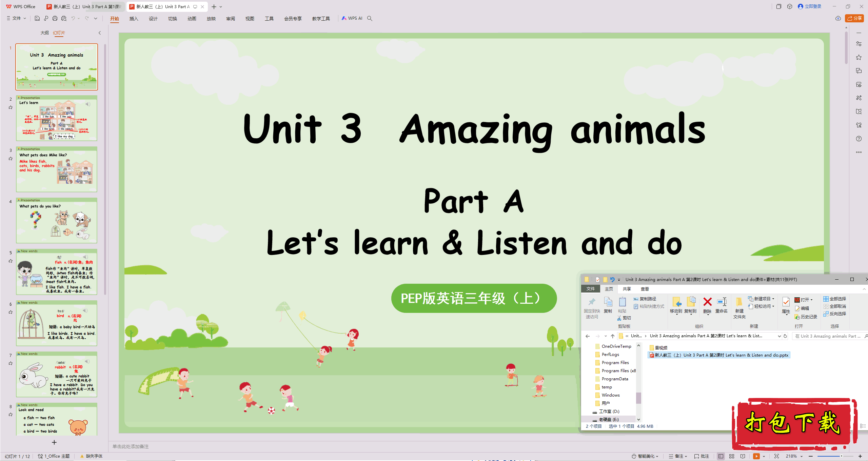Click the Undo arrow in WPS toolbar
Screen dimensions: 868x461
pos(73,18)
